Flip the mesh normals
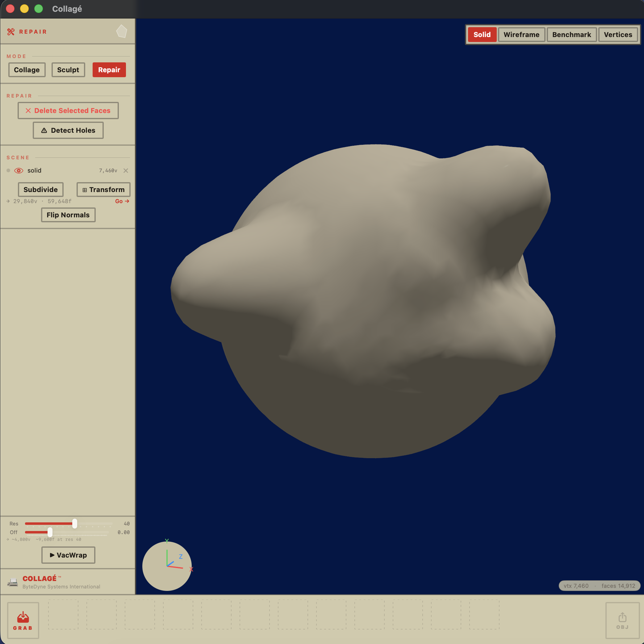 tap(68, 215)
